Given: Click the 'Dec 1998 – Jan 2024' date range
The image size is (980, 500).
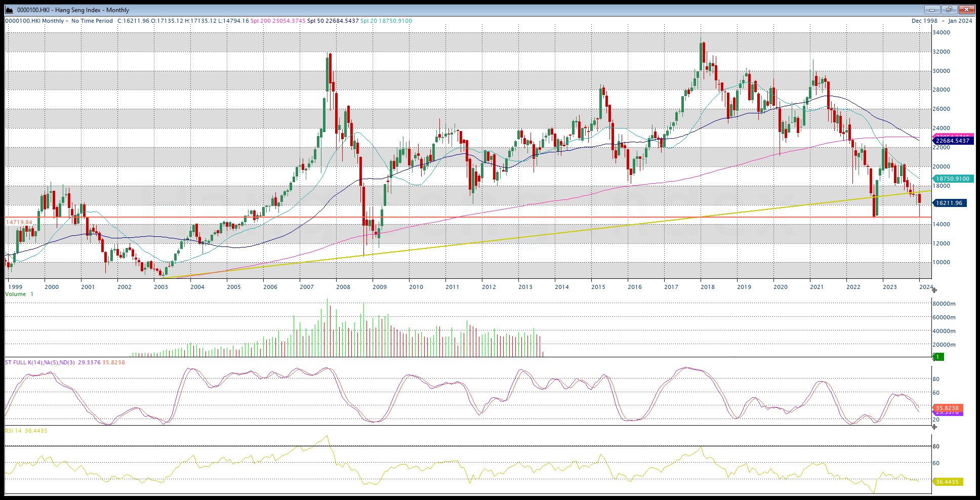Looking at the screenshot, I should click(942, 21).
